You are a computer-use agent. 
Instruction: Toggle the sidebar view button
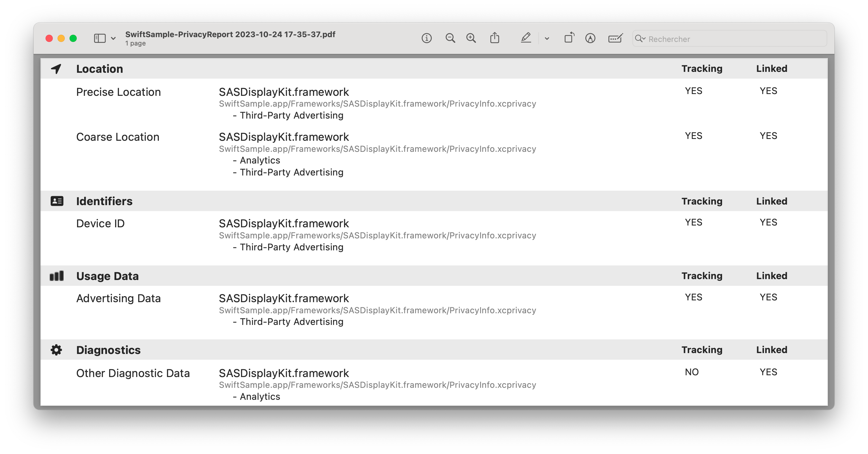click(100, 38)
